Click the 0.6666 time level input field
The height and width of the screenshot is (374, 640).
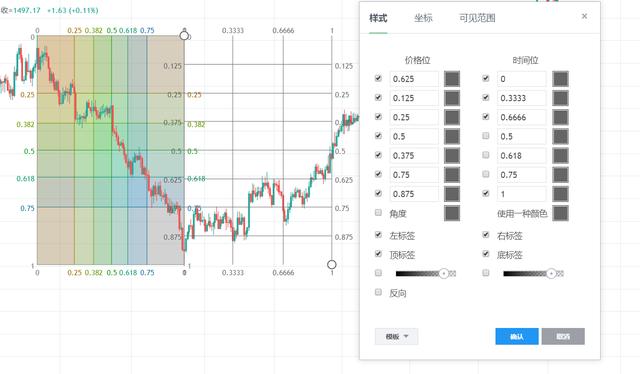[x=522, y=117]
